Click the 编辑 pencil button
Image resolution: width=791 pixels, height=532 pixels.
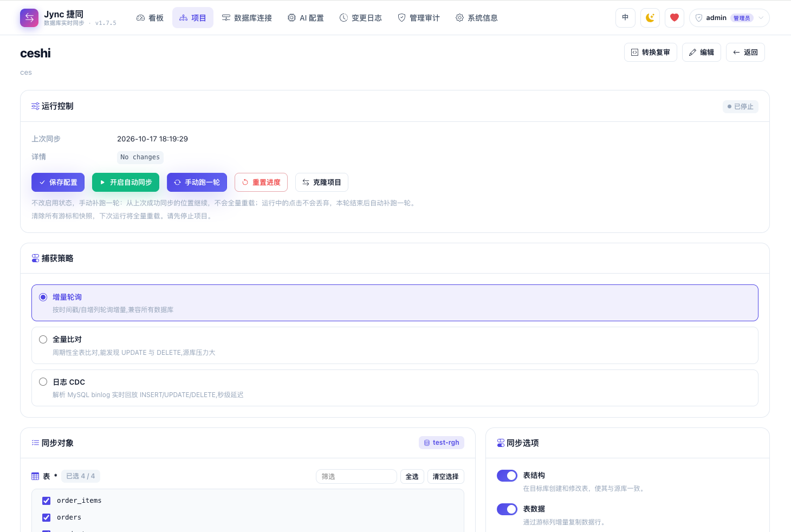click(702, 53)
